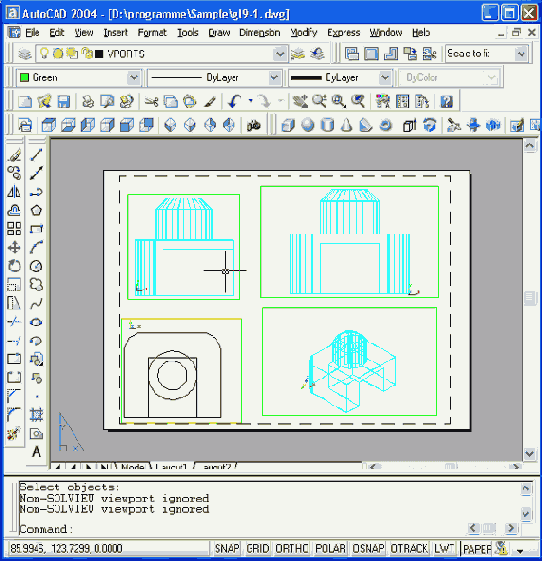Screen dimensions: 542x561
Task: Toggle GRID display in status bar
Action: (x=258, y=548)
